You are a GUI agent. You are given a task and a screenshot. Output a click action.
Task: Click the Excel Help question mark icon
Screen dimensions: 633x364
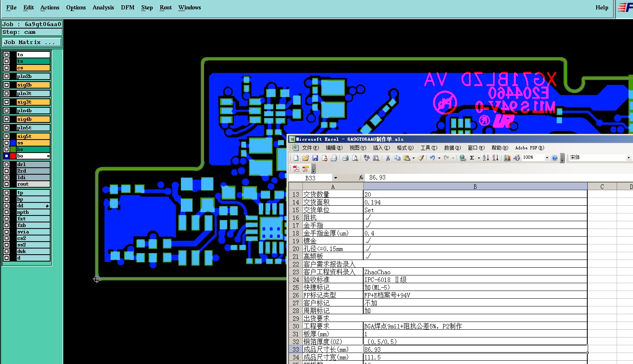tap(555, 158)
